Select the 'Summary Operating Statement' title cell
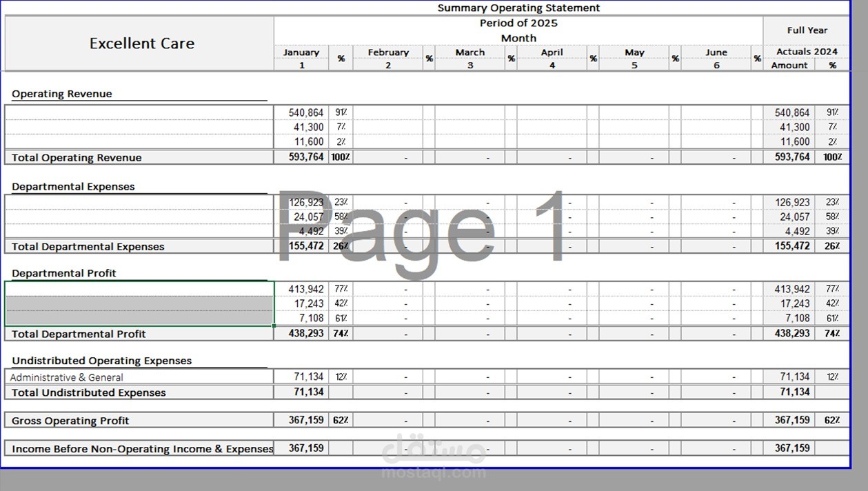This screenshot has height=491, width=868. (518, 8)
